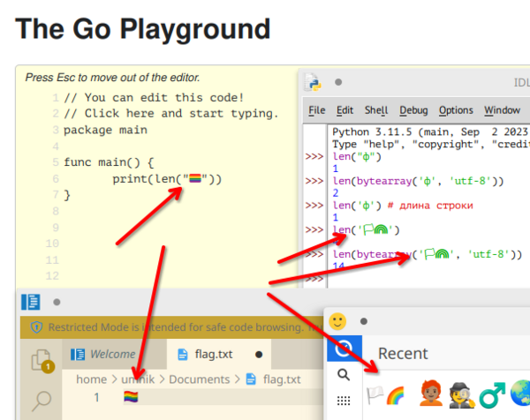Click the window dot button in IDLE title bar
This screenshot has width=530, height=420.
pos(338,82)
